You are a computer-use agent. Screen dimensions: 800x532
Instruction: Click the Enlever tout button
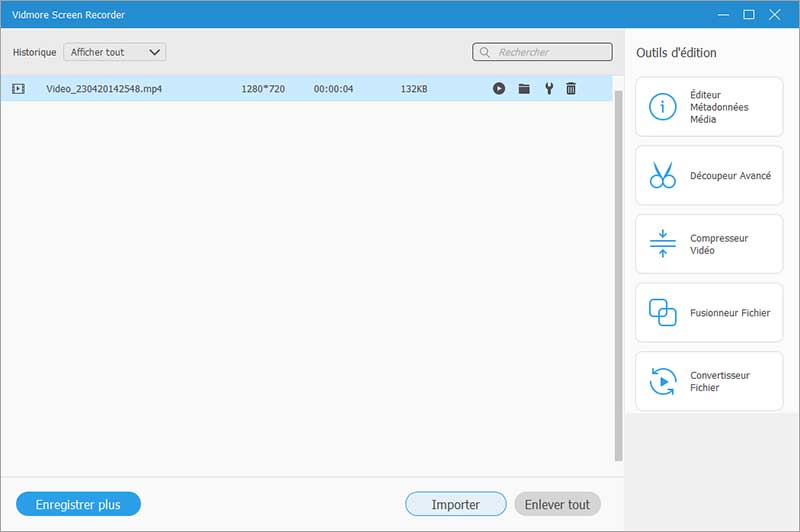pos(557,505)
